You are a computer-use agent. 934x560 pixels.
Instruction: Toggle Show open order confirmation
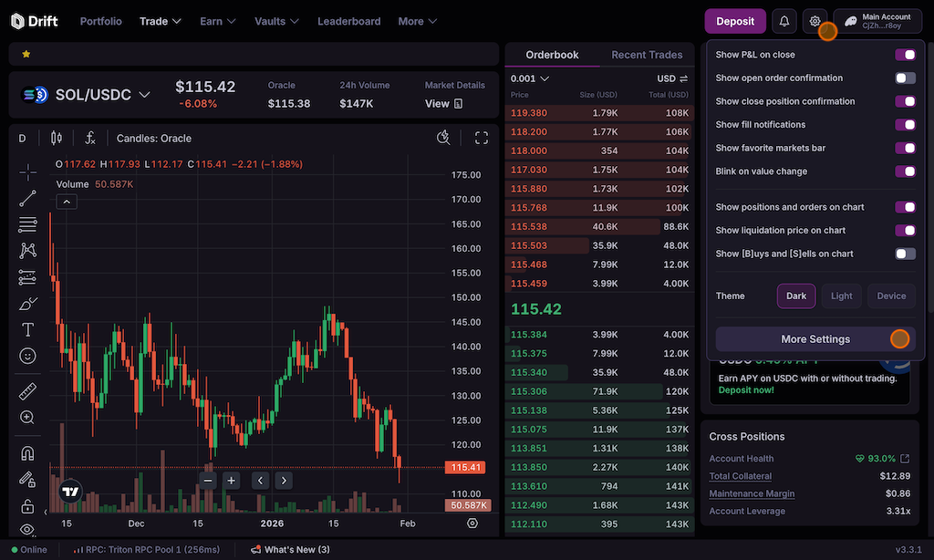905,78
